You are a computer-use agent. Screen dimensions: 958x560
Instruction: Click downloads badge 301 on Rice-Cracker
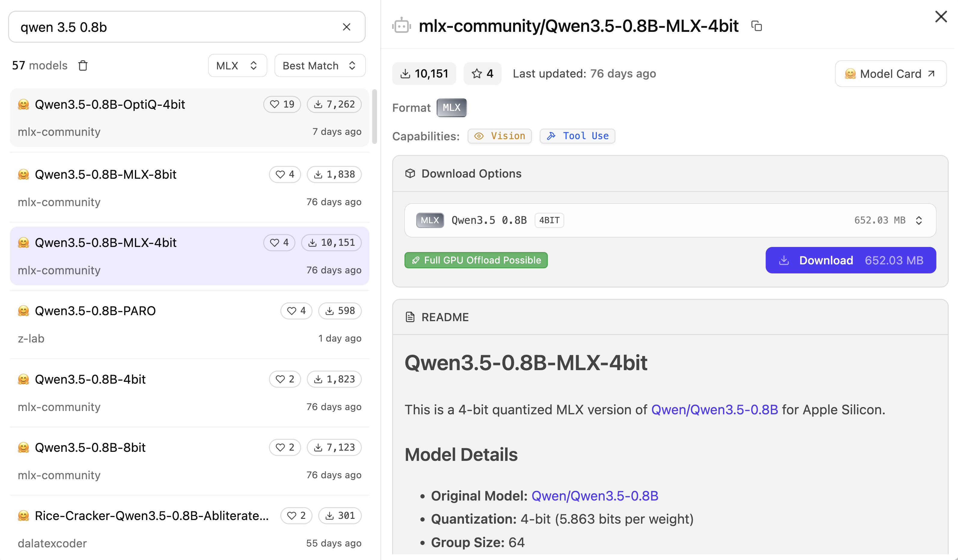(340, 516)
